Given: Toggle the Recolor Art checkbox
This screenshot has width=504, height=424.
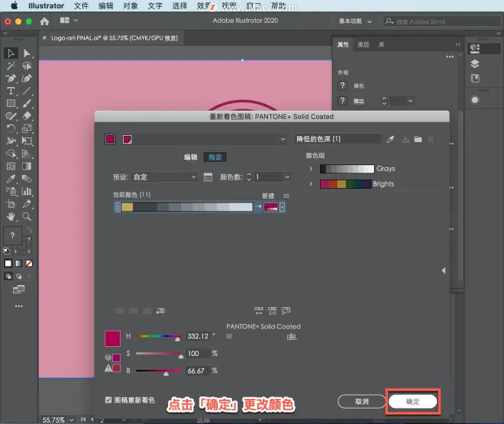Looking at the screenshot, I should 108,400.
